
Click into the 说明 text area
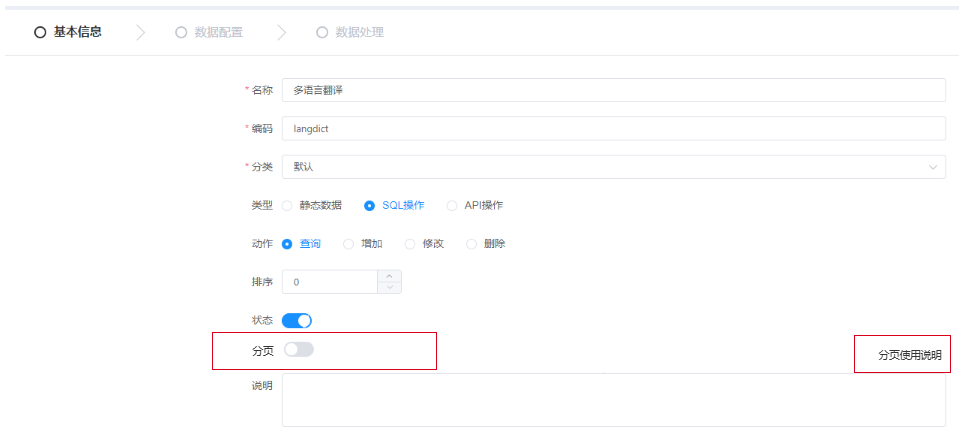(x=613, y=400)
